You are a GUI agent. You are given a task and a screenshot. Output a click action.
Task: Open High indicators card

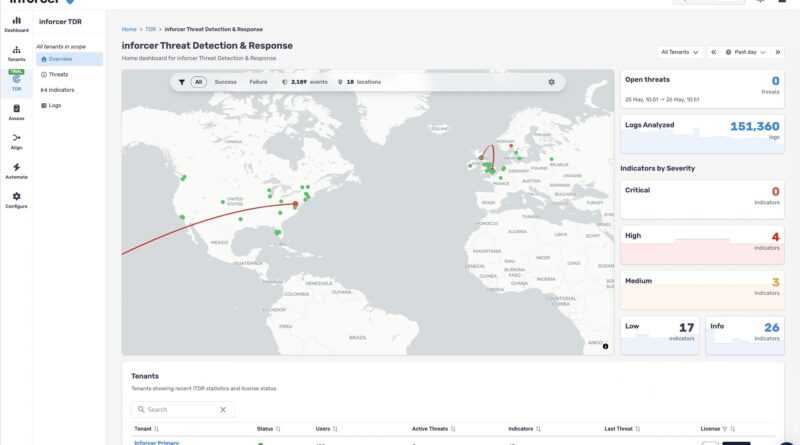[x=702, y=245]
